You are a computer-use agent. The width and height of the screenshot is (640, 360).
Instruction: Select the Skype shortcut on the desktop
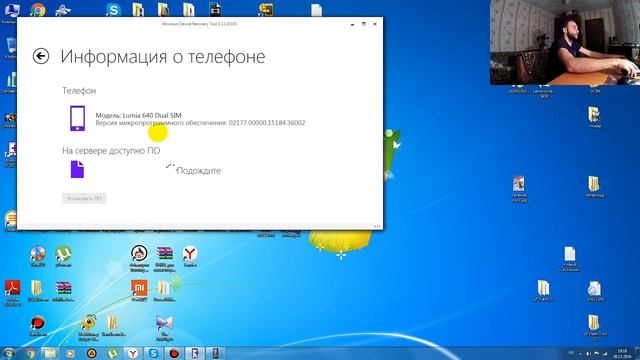113,9
